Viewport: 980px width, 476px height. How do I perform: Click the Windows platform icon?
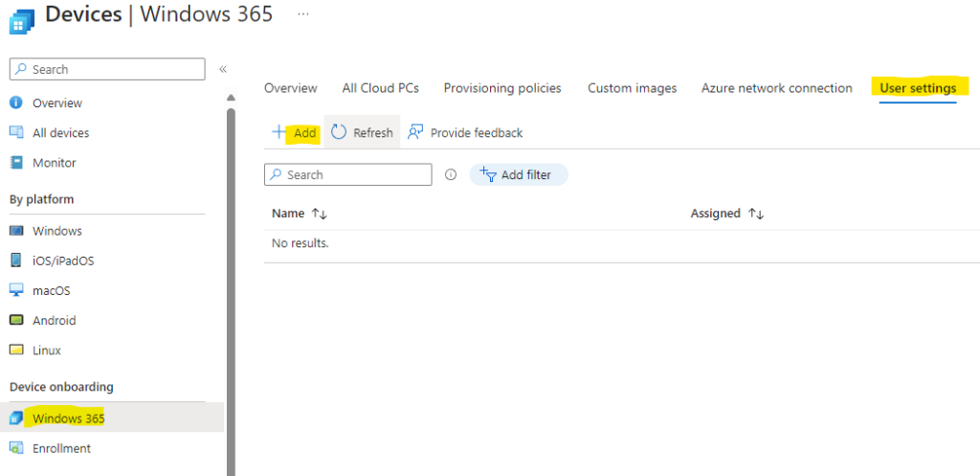[x=16, y=231]
